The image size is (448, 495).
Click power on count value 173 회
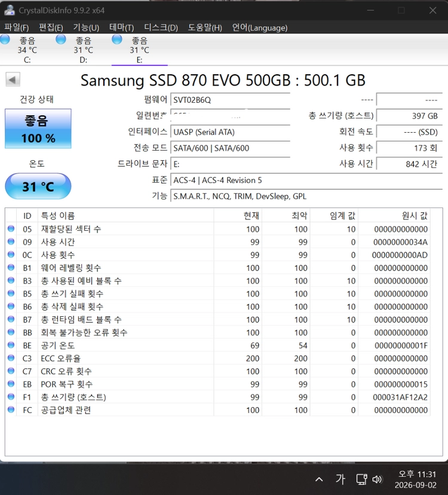coord(410,148)
